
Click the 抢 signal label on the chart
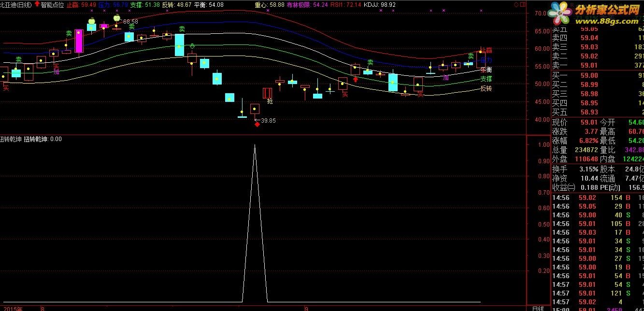[x=270, y=102]
